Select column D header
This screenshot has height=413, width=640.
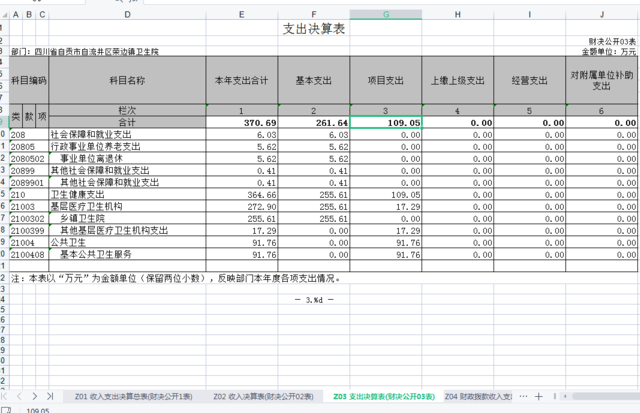click(x=127, y=14)
